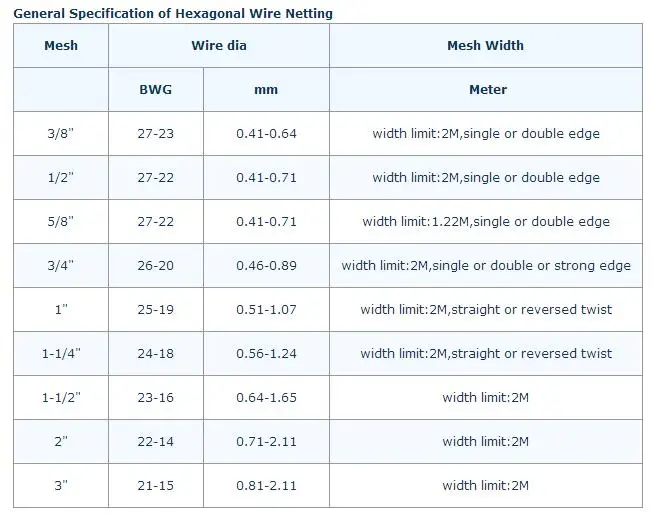
Task: Select the 0.51-1.07 mm value
Action: click(266, 310)
